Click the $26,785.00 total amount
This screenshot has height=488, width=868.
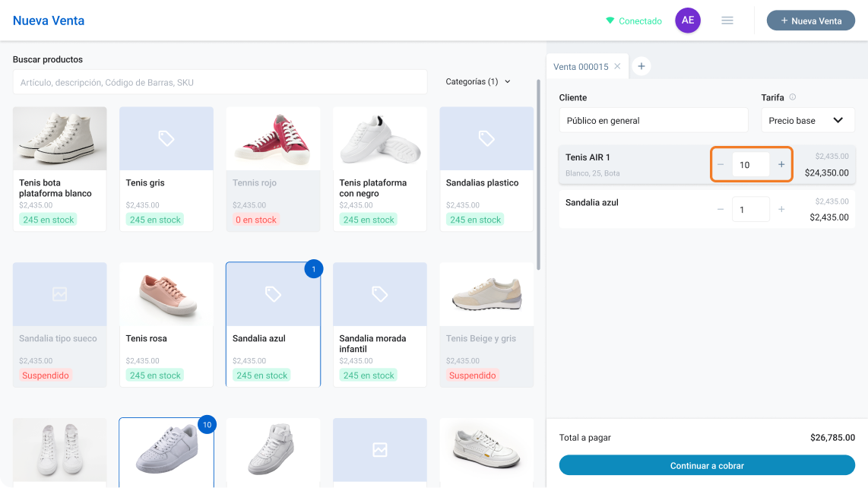coord(832,438)
